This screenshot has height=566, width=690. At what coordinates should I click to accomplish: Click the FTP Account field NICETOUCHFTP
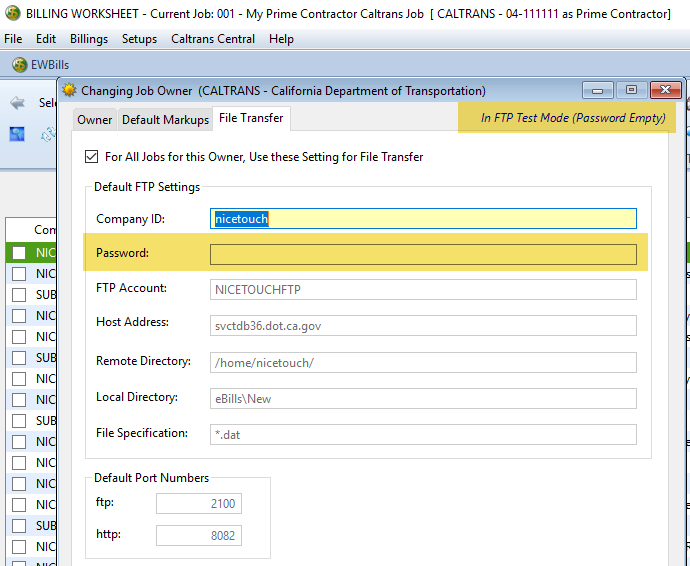[423, 290]
